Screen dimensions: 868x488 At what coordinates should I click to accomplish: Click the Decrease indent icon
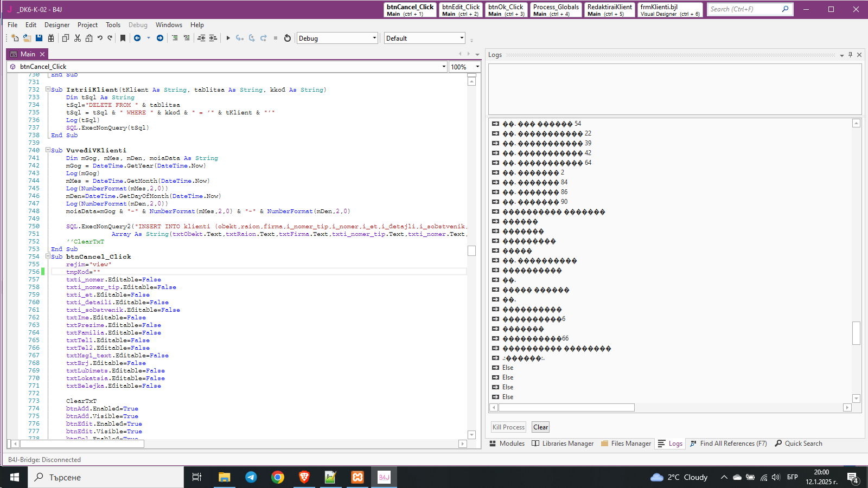coord(201,38)
